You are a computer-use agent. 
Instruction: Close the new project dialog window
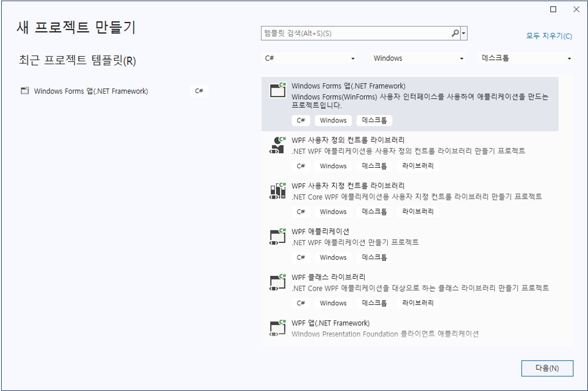pos(576,10)
